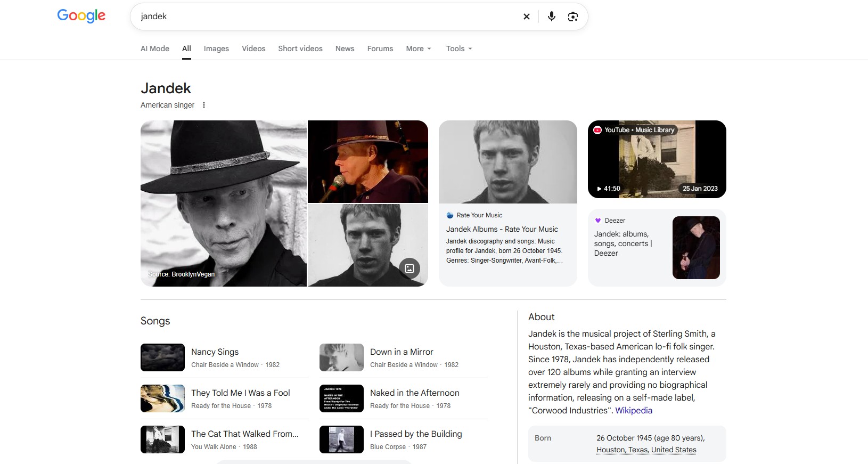
Task: Open the red-lit concert photo with microphone
Action: click(x=368, y=161)
